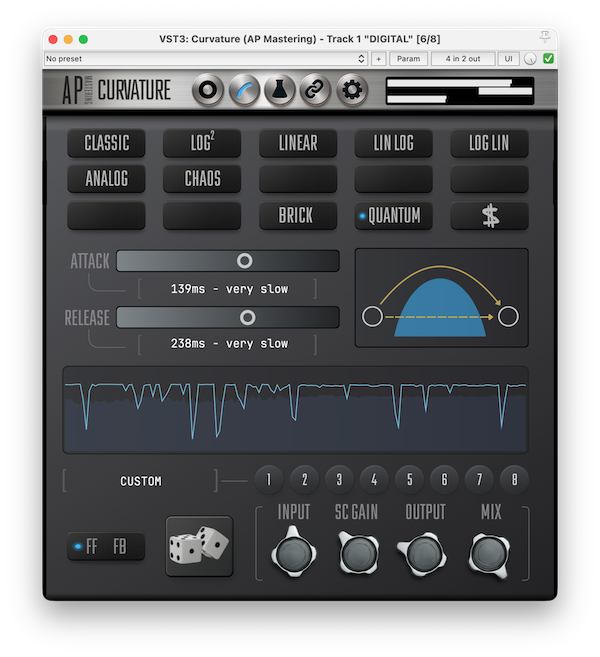Screen dimensions: 600x657
Task: Click the AP Mastering Curvature logo
Action: click(116, 90)
